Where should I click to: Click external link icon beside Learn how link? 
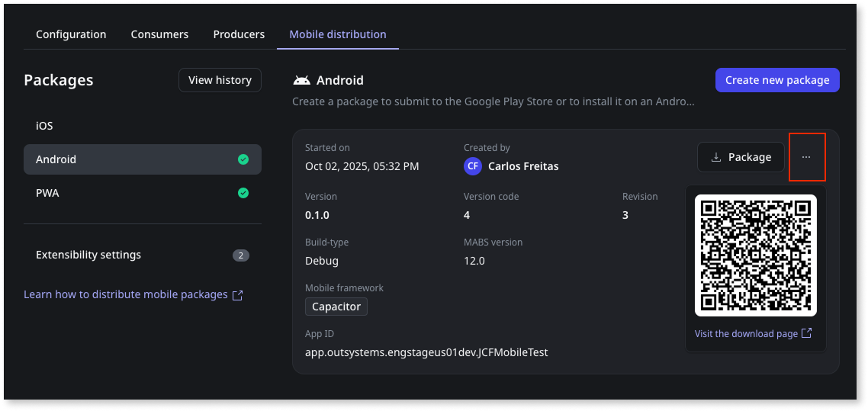[237, 295]
